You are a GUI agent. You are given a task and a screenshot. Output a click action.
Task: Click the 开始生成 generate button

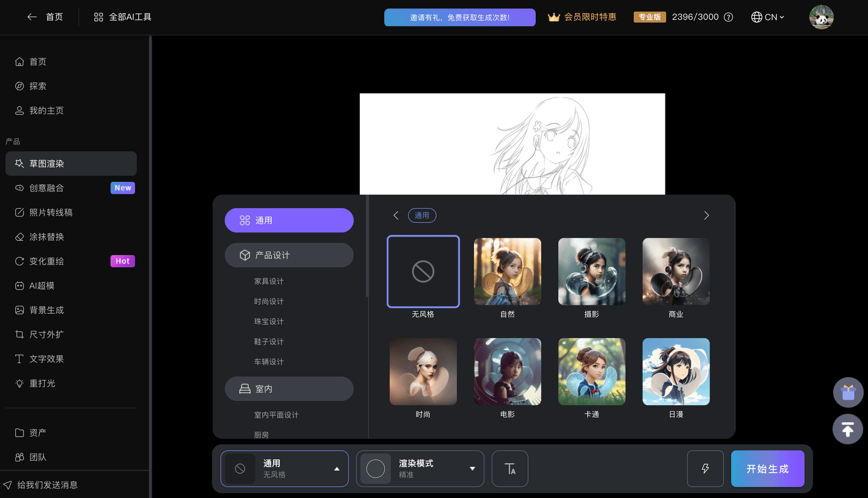click(x=767, y=468)
